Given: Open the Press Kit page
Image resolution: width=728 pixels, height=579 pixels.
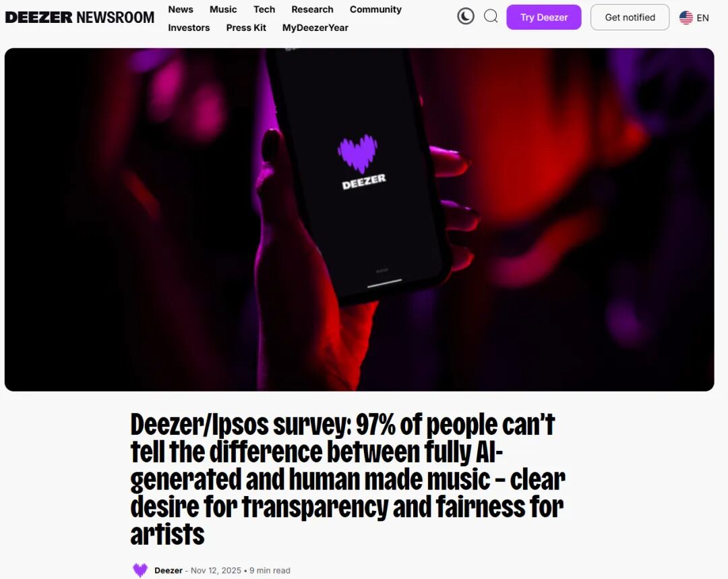Looking at the screenshot, I should [246, 28].
